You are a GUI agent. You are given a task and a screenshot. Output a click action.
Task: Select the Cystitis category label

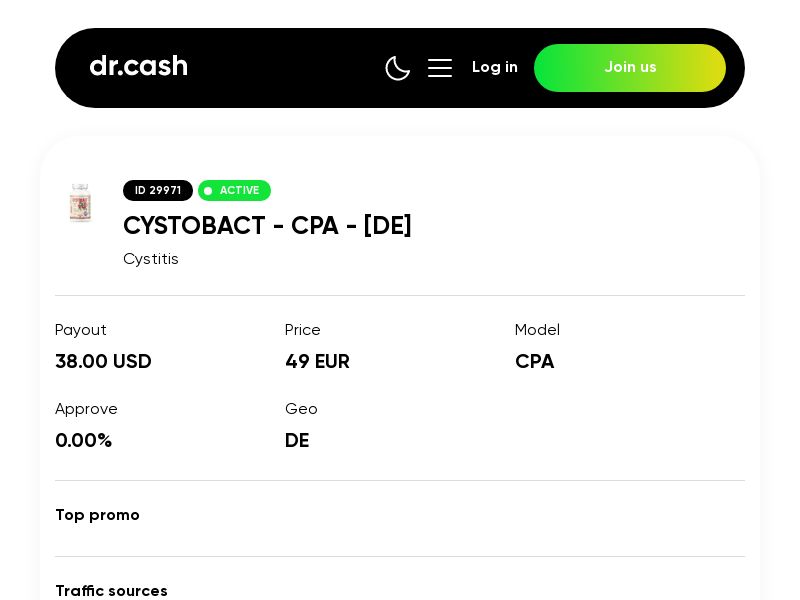coord(150,258)
